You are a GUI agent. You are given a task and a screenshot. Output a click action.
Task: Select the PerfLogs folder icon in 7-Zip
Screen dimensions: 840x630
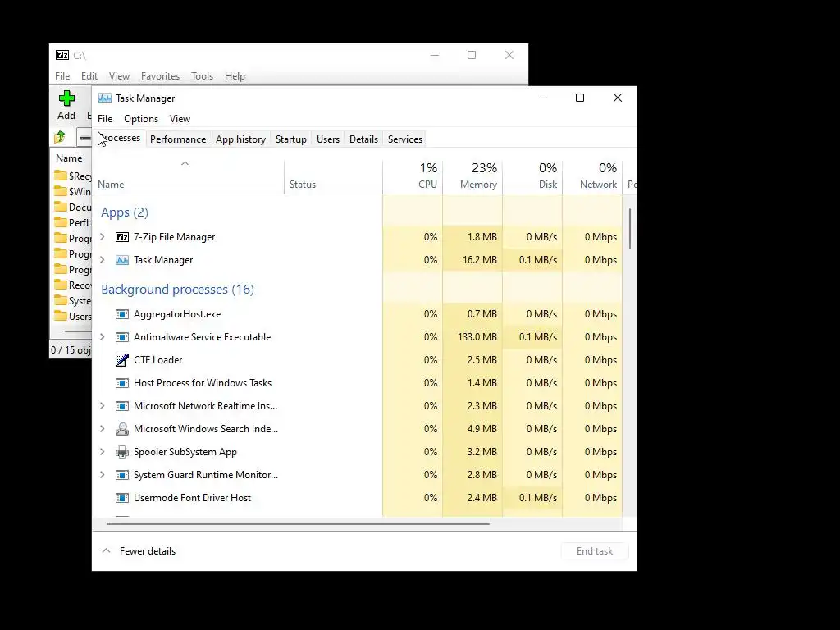pyautogui.click(x=61, y=222)
